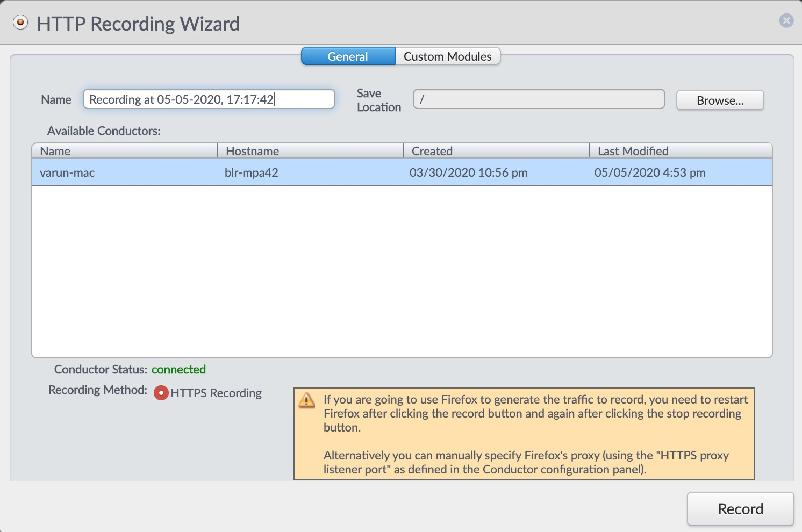Sort conductors by the Name column header
The width and height of the screenshot is (802, 532).
[125, 151]
